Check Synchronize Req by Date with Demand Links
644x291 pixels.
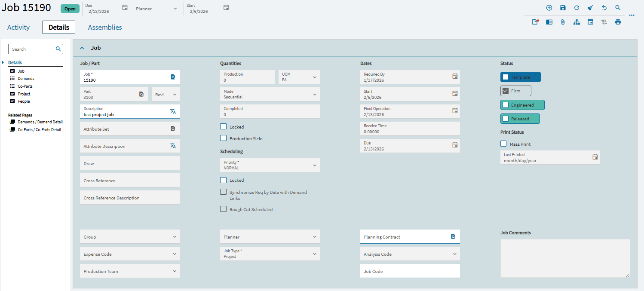(223, 192)
